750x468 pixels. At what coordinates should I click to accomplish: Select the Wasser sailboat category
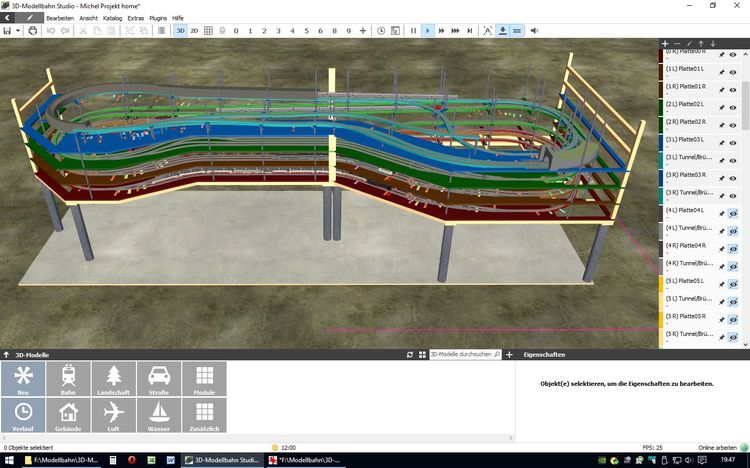pos(158,415)
